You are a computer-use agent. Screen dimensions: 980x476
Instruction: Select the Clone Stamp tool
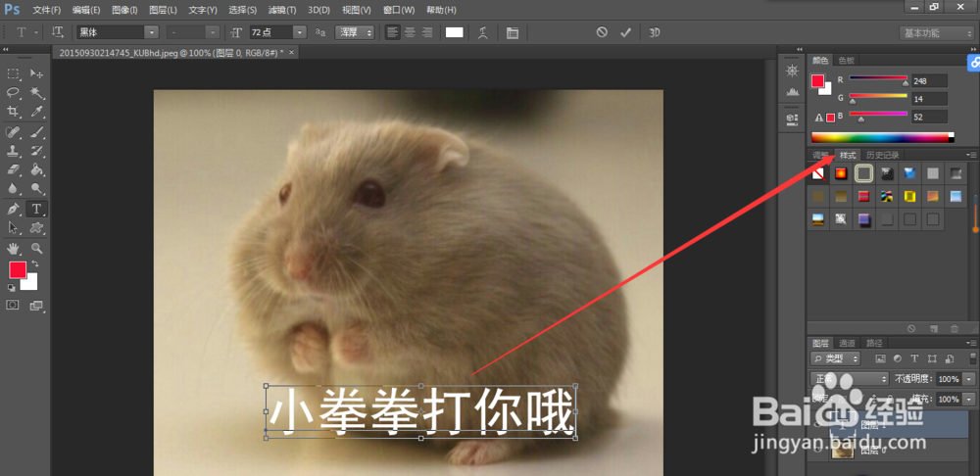tap(13, 151)
